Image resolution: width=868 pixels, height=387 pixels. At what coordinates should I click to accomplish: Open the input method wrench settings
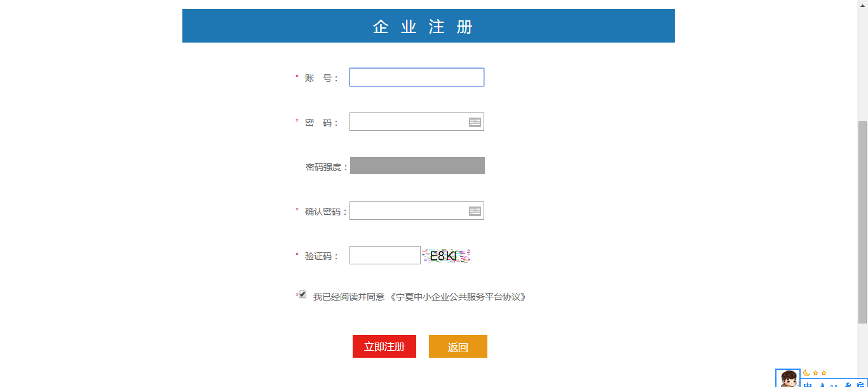click(848, 384)
